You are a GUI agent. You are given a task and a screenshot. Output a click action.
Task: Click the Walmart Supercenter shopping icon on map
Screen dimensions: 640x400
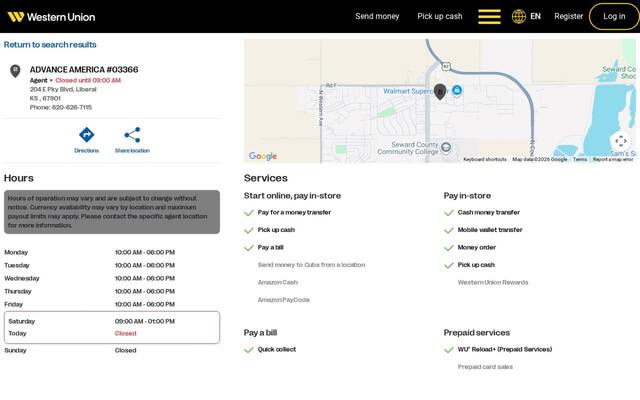tap(457, 90)
